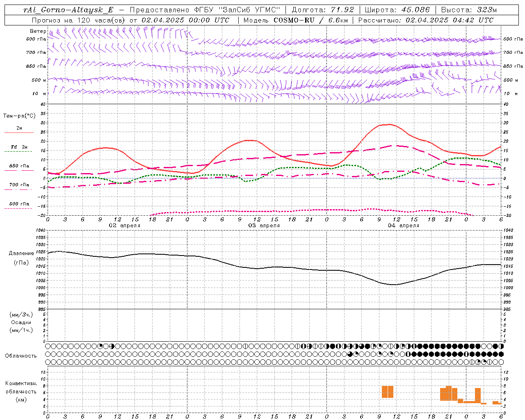Click the Ветер panel label
This screenshot has height=420, width=525.
(38, 31)
